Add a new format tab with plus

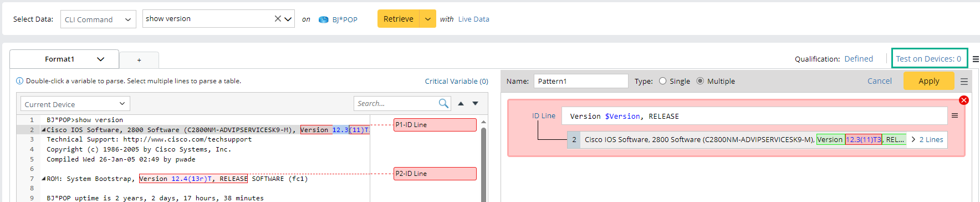coord(139,60)
